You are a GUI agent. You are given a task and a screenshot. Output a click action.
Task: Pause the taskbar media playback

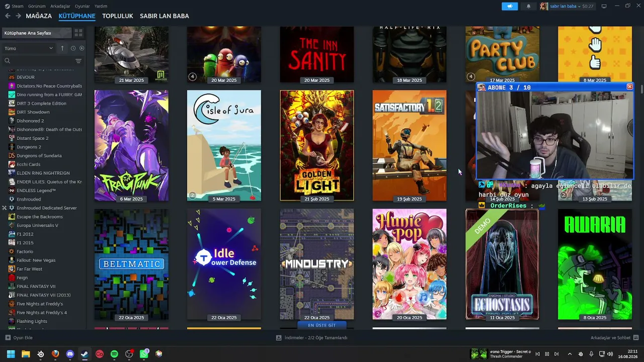547,354
